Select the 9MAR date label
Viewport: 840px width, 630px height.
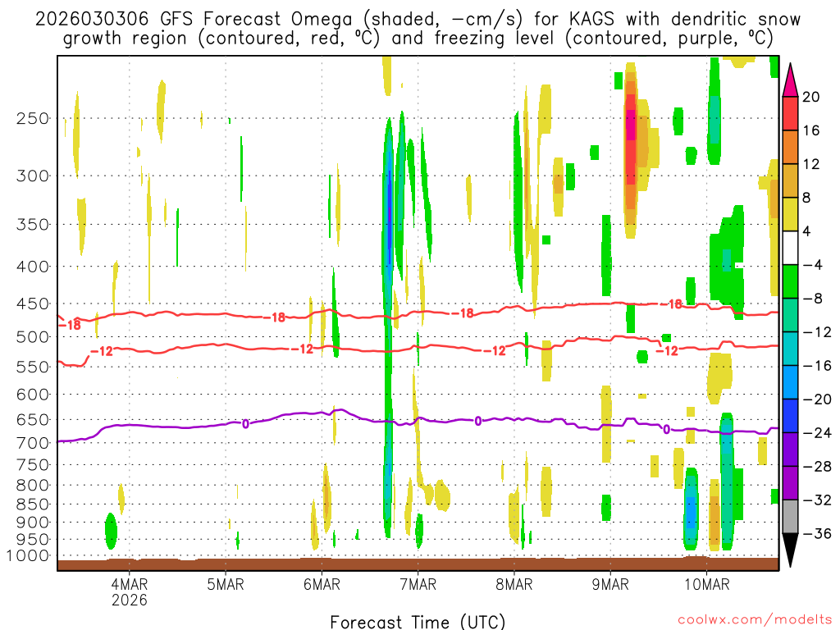pyautogui.click(x=610, y=584)
